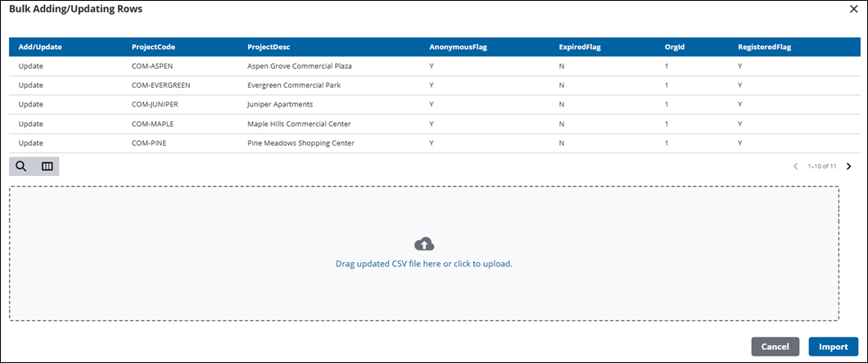Viewport: 868px width, 363px height.
Task: Click the Add/Update column header
Action: point(40,47)
